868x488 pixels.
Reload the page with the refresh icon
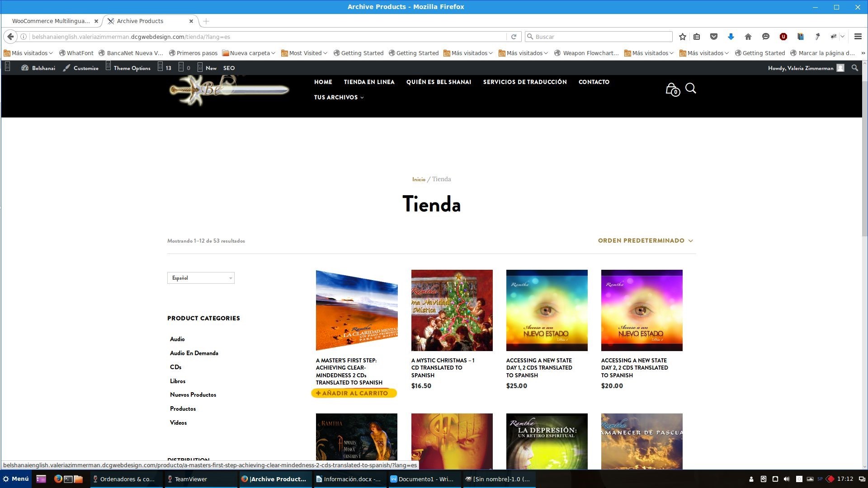pos(514,37)
